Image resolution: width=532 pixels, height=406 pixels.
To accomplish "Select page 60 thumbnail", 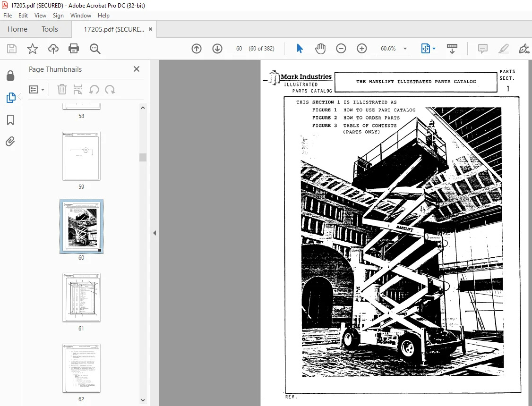I will click(x=81, y=226).
